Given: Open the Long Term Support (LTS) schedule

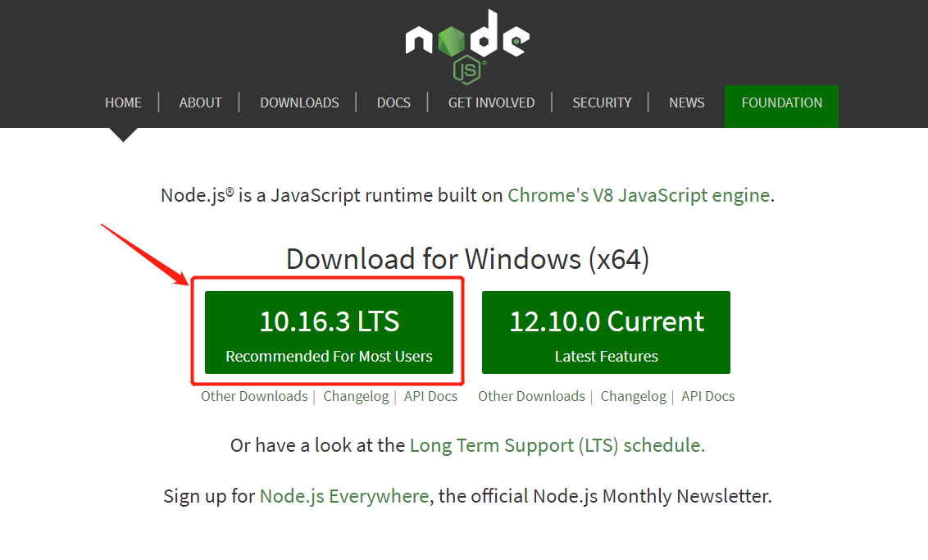Looking at the screenshot, I should [557, 445].
